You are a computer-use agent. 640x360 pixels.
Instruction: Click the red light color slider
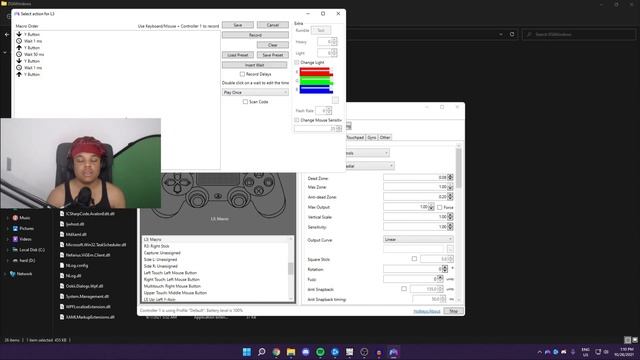316,72
